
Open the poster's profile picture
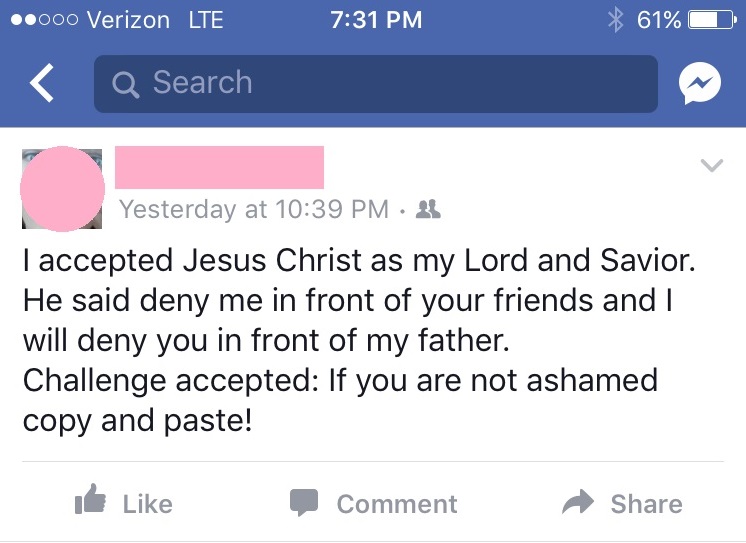pos(62,189)
